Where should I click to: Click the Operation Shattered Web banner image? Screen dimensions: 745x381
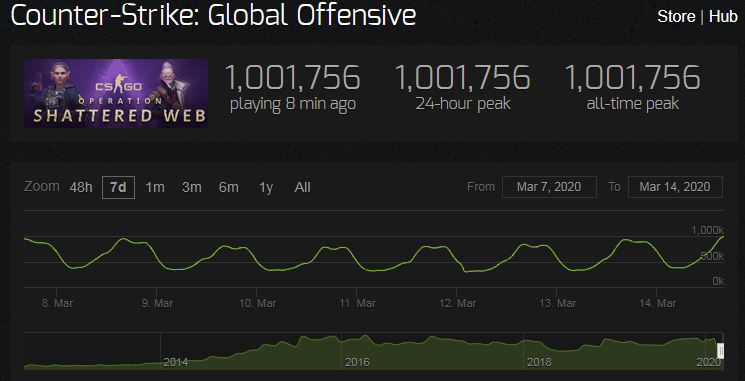coord(116,93)
